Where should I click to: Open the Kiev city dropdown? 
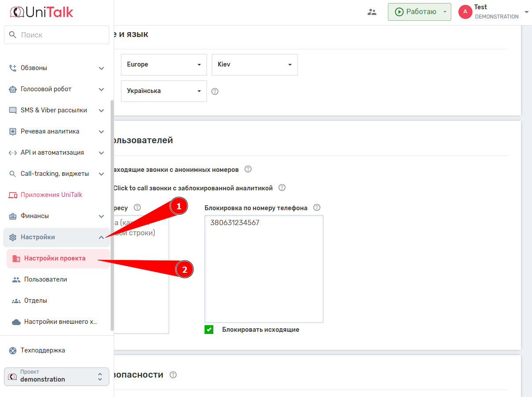[x=254, y=65]
